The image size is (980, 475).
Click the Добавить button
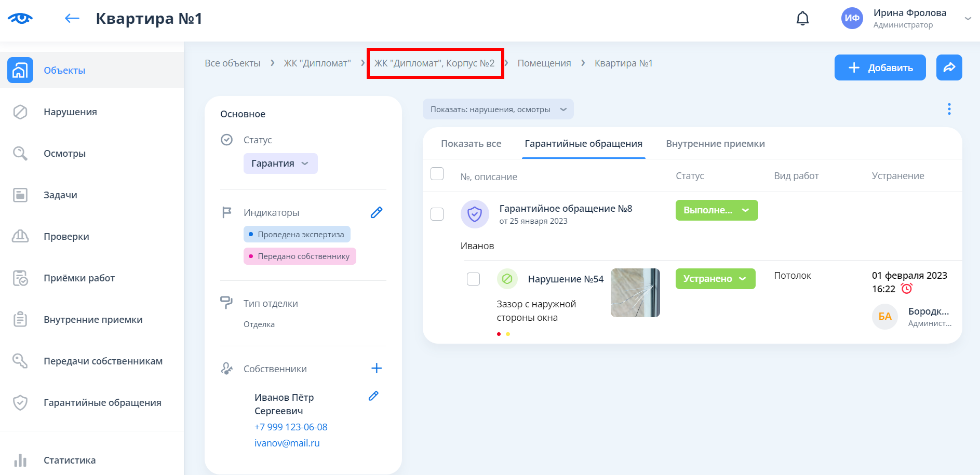pyautogui.click(x=879, y=67)
